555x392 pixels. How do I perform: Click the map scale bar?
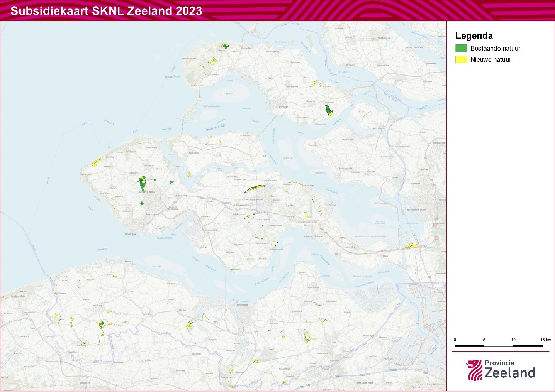pos(499,346)
